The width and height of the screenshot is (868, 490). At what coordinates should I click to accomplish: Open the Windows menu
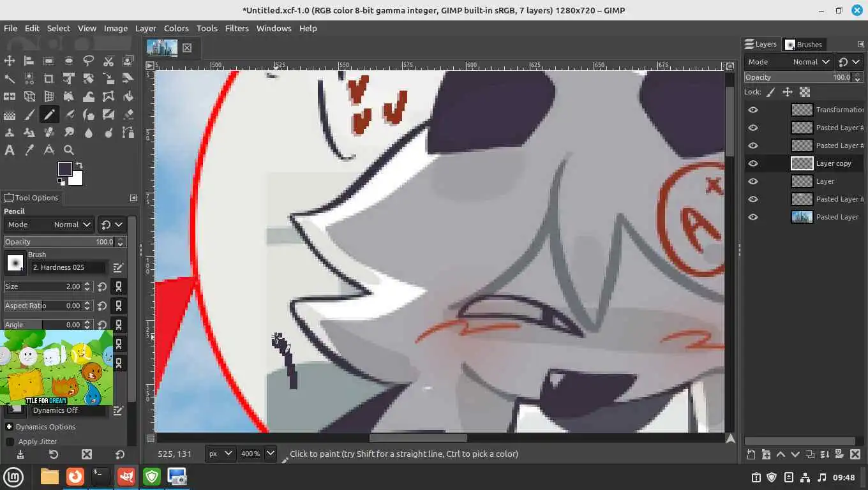(274, 28)
